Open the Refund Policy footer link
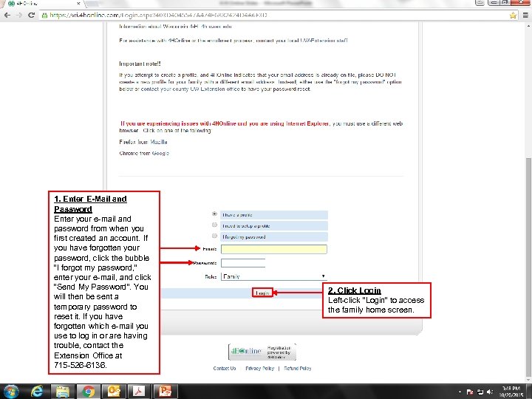This screenshot has height=399, width=532. (298, 368)
